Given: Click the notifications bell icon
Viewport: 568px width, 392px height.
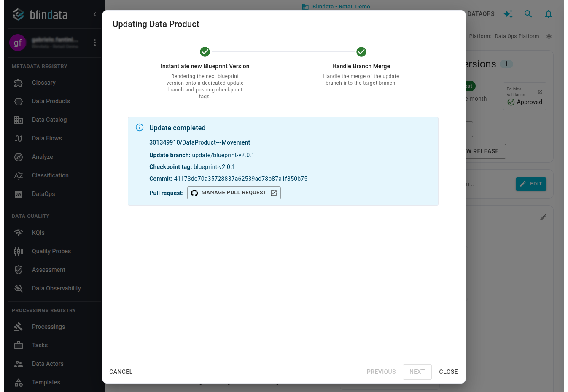Looking at the screenshot, I should [x=549, y=14].
